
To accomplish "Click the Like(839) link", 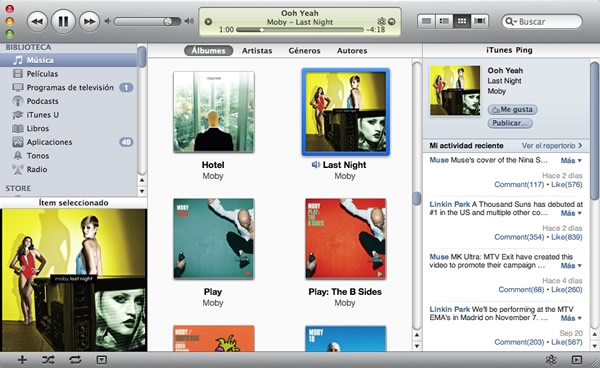I will 567,237.
